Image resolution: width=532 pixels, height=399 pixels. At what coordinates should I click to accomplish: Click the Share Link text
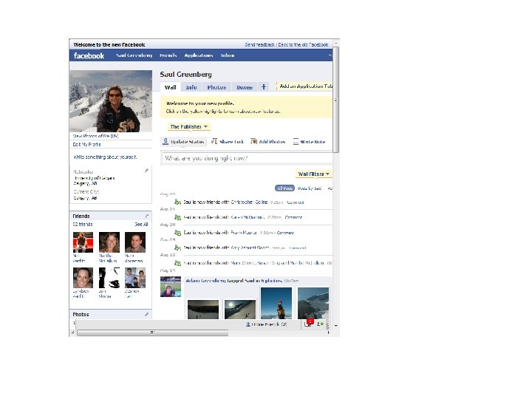click(x=232, y=142)
